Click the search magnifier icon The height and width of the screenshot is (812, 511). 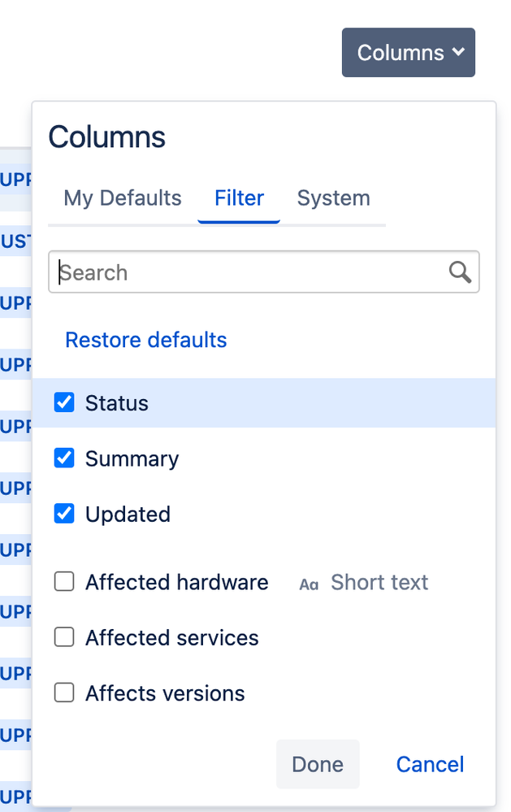(460, 271)
